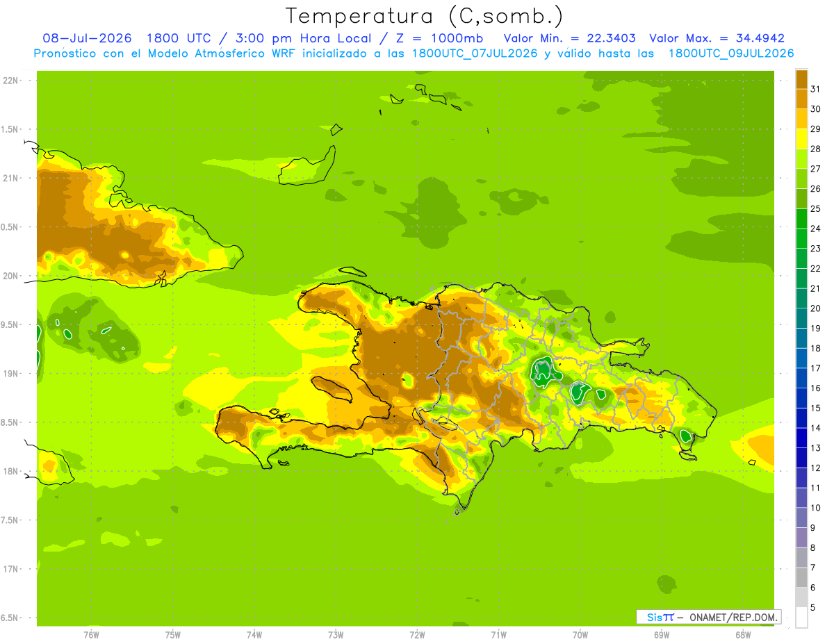Click 'Valor Min. = 22.3403' text

[x=569, y=38]
